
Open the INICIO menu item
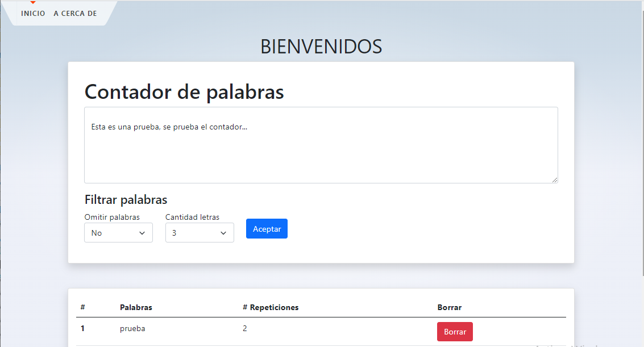coord(33,14)
